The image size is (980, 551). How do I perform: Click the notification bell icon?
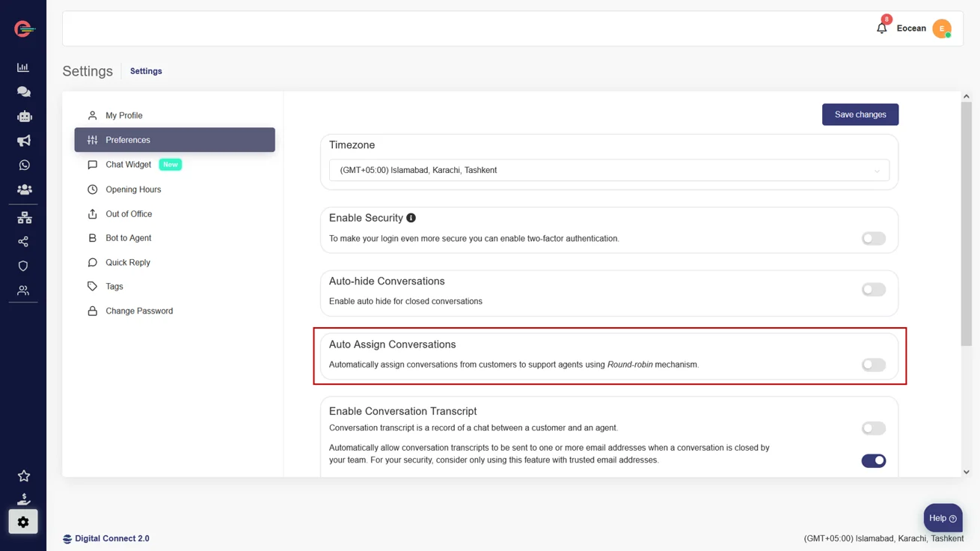(x=881, y=28)
